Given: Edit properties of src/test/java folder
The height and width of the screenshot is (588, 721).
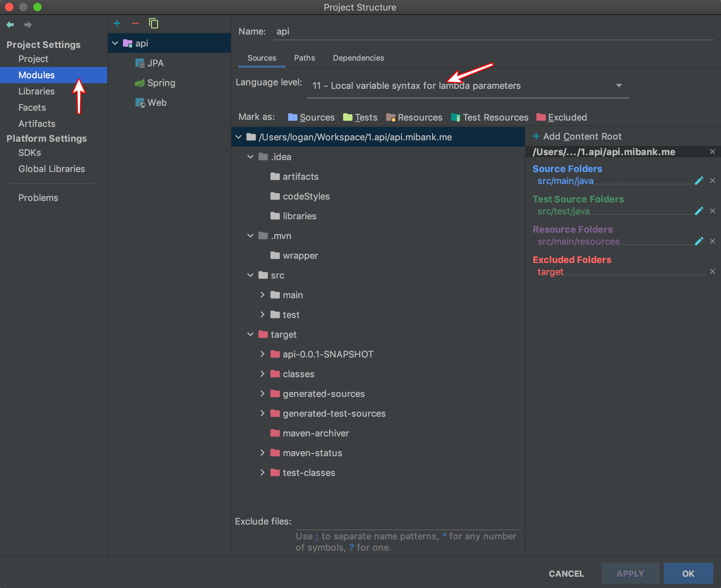Looking at the screenshot, I should [699, 211].
